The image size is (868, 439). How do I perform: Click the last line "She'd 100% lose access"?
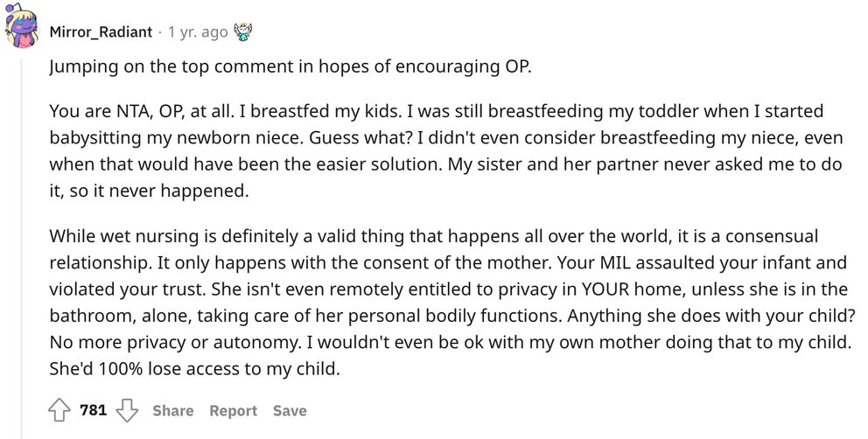coord(193,369)
